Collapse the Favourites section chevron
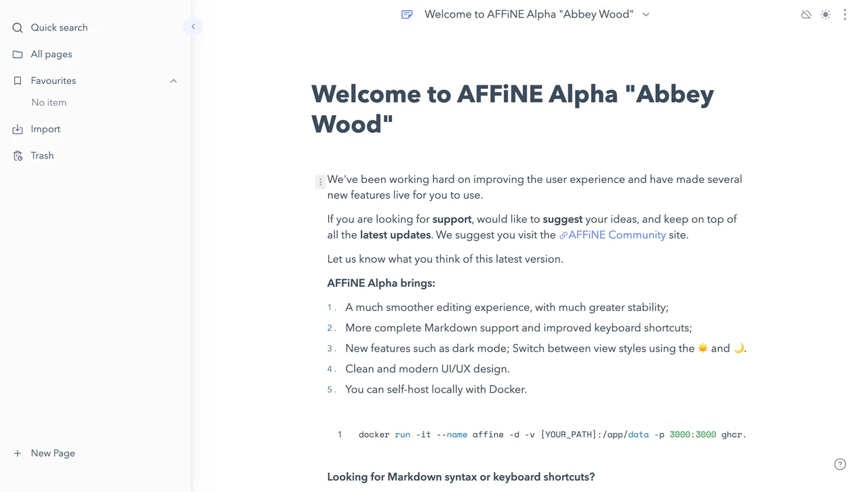 (174, 81)
